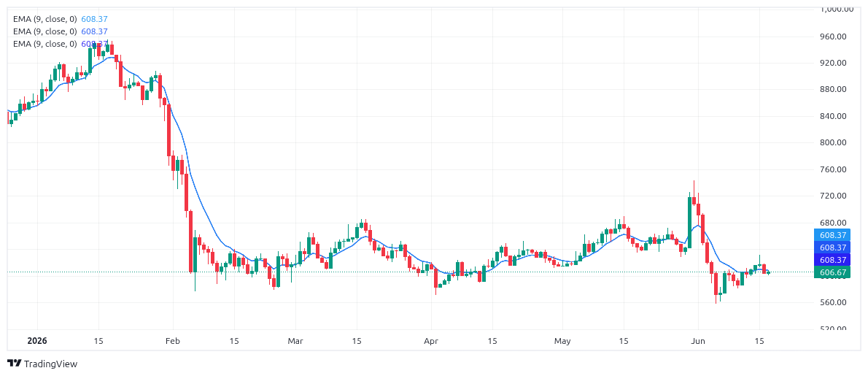Click the 680.00 price axis label
Screen dimensions: 868x376
(832, 223)
